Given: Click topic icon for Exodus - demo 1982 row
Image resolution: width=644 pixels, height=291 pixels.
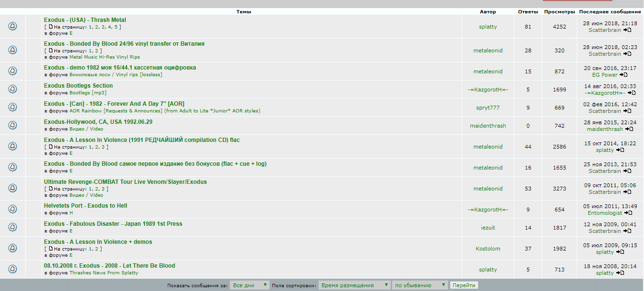Looking at the screenshot, I should pyautogui.click(x=13, y=71).
